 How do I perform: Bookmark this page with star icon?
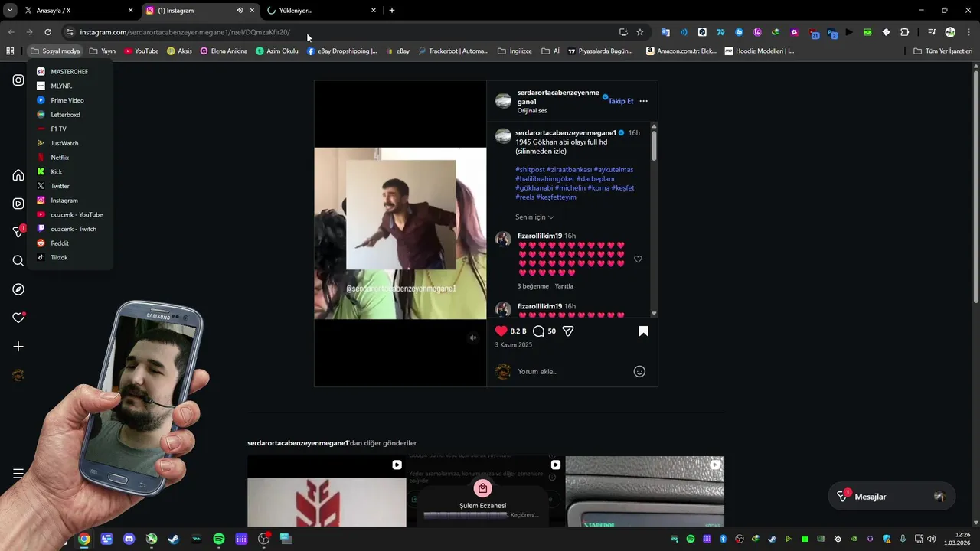[x=640, y=32]
